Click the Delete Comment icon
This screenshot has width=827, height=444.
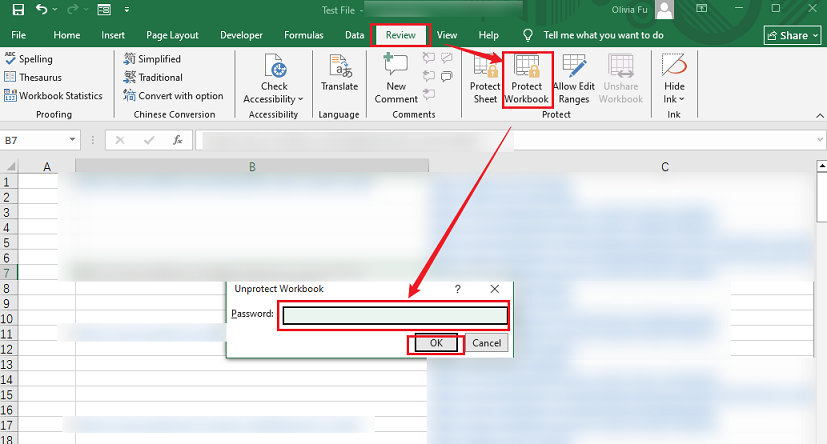[429, 57]
